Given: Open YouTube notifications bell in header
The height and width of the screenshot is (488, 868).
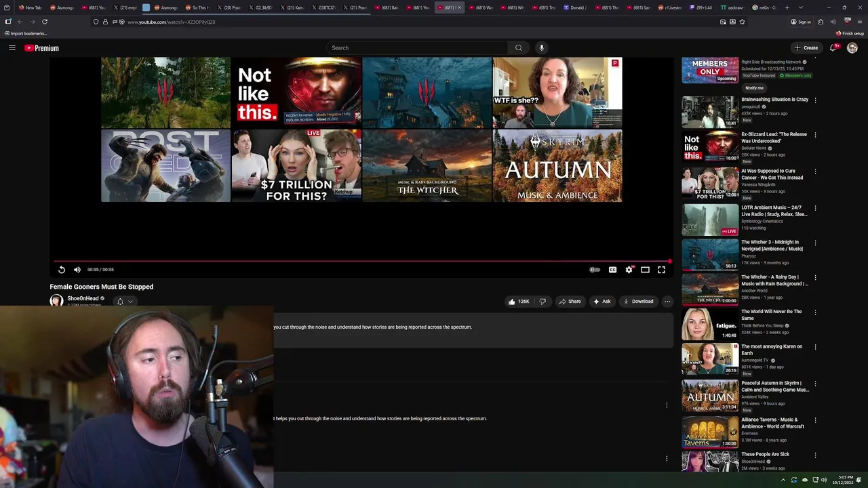Looking at the screenshot, I should [x=833, y=47].
